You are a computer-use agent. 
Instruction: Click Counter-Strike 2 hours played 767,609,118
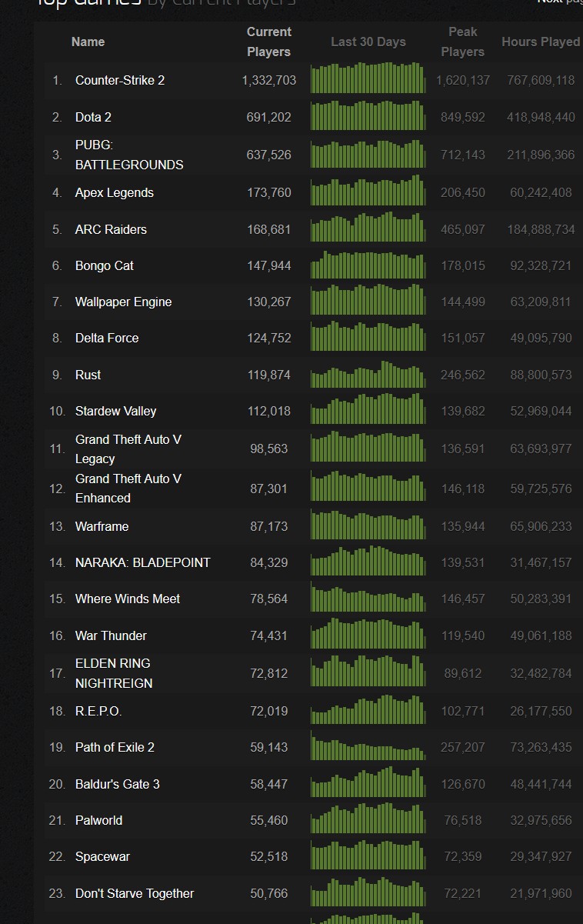pos(541,80)
